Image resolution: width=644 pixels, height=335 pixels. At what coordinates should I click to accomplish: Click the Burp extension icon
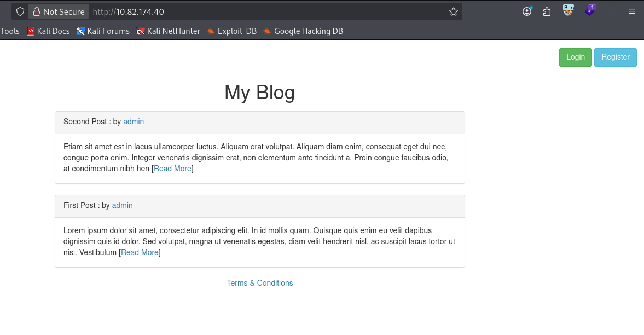[568, 11]
